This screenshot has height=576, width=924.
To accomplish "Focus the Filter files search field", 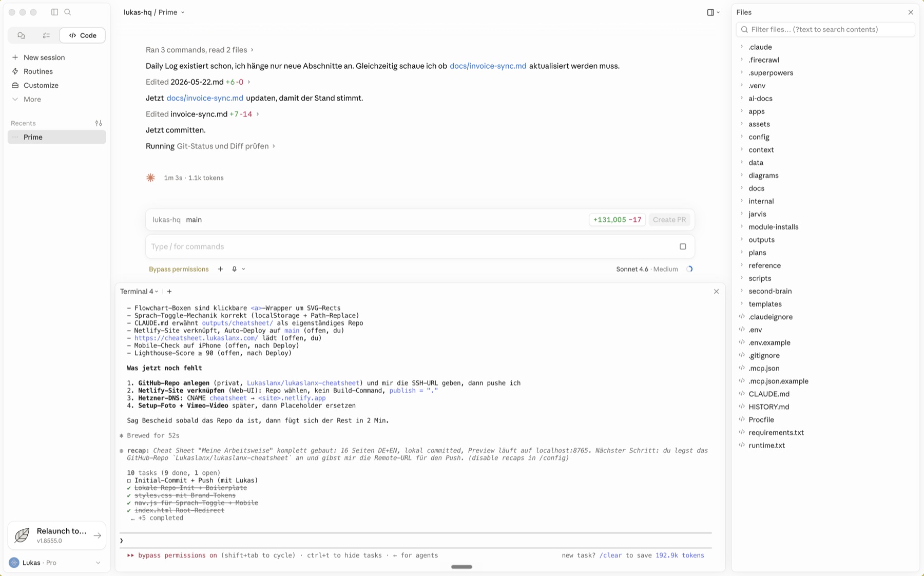I will click(x=825, y=29).
